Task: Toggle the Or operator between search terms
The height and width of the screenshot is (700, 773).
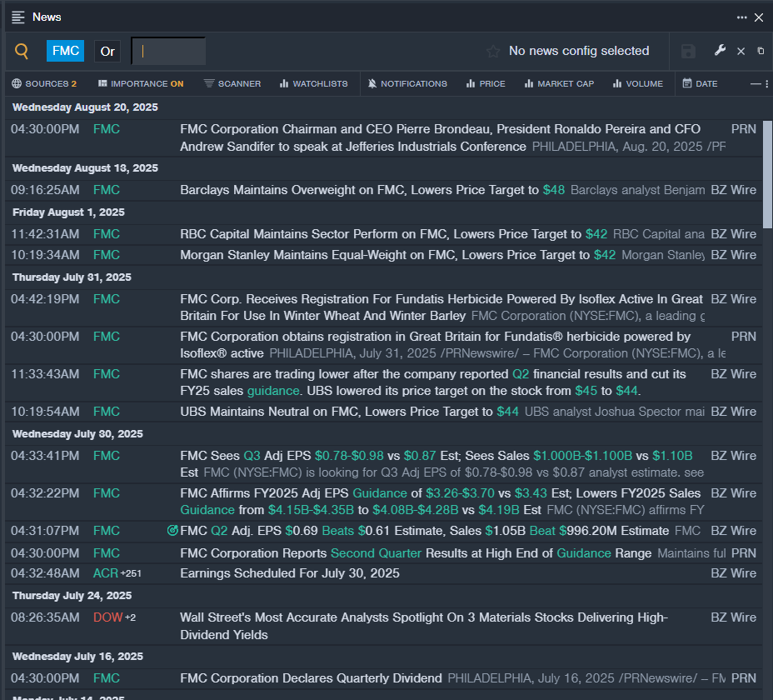Action: tap(107, 52)
